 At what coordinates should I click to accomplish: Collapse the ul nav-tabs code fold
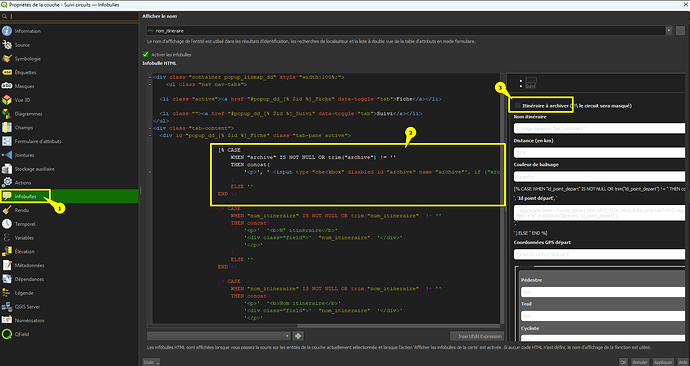[150, 84]
